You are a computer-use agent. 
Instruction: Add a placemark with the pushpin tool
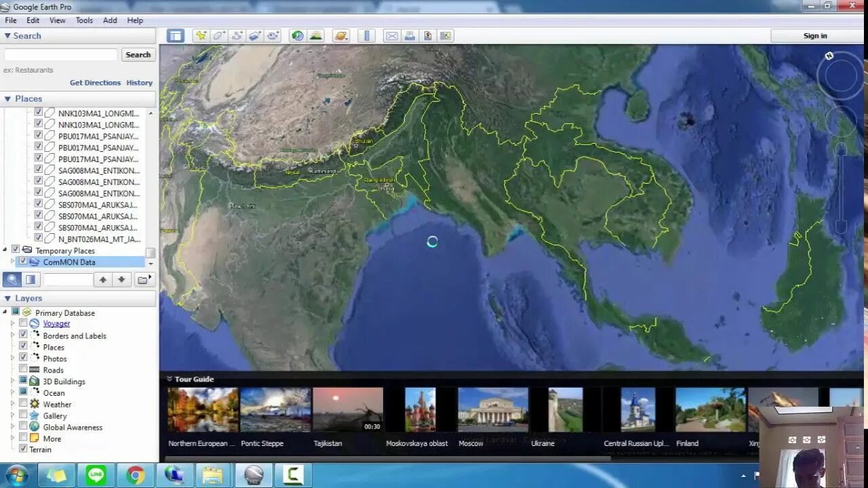pyautogui.click(x=201, y=36)
